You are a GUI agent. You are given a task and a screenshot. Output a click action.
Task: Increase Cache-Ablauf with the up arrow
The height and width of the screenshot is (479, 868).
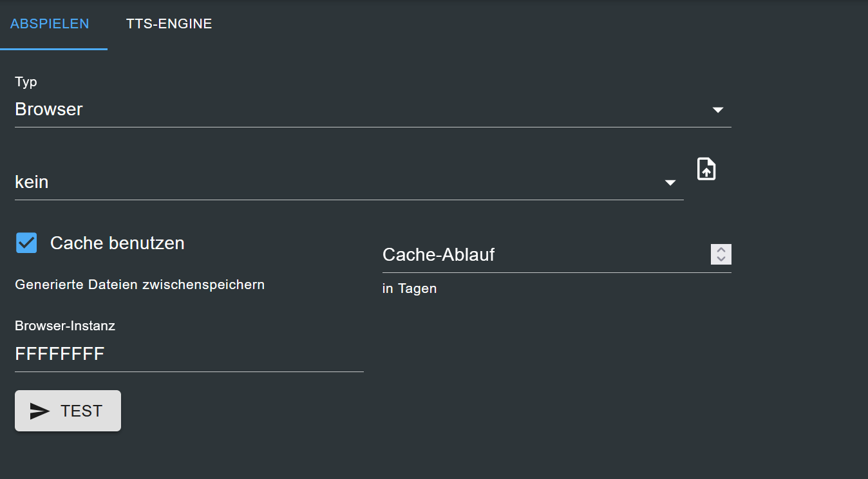tap(721, 250)
